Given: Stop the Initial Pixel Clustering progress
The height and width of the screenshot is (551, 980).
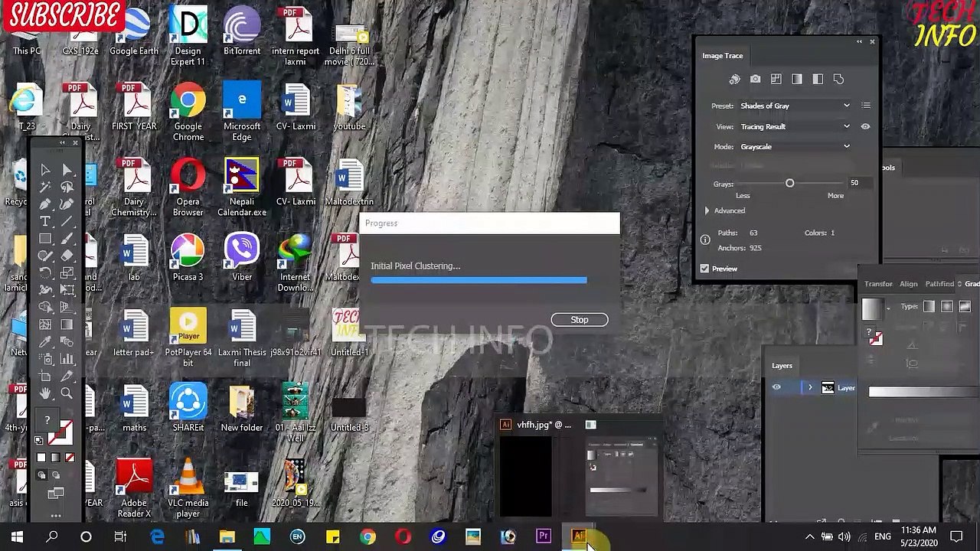Looking at the screenshot, I should tap(580, 320).
